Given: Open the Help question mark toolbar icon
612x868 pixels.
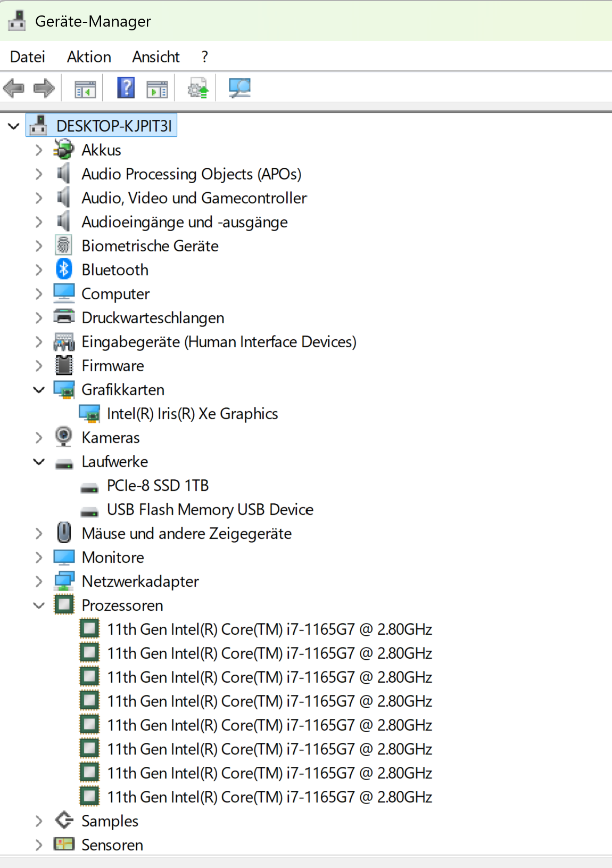Looking at the screenshot, I should [x=126, y=87].
